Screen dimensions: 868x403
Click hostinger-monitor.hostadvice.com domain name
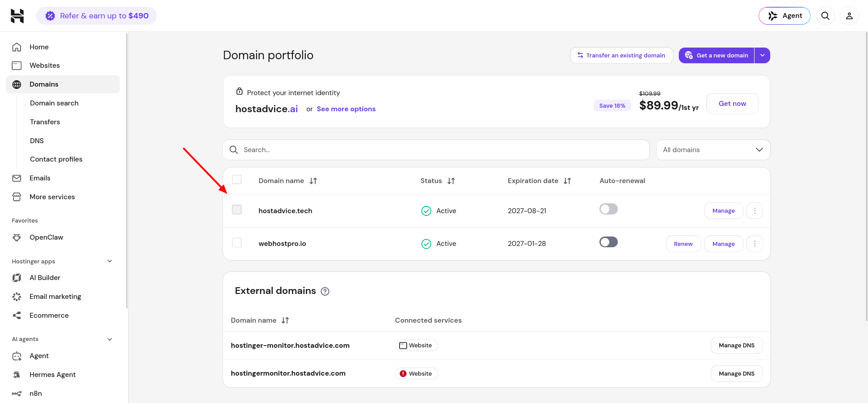290,346
